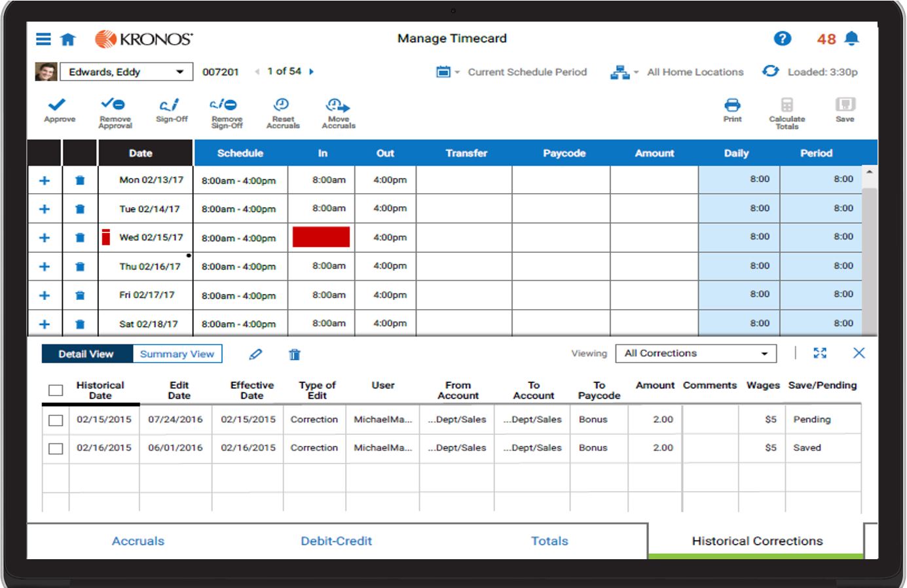The height and width of the screenshot is (588, 907).
Task: Select the Summary View button
Action: coord(177,353)
